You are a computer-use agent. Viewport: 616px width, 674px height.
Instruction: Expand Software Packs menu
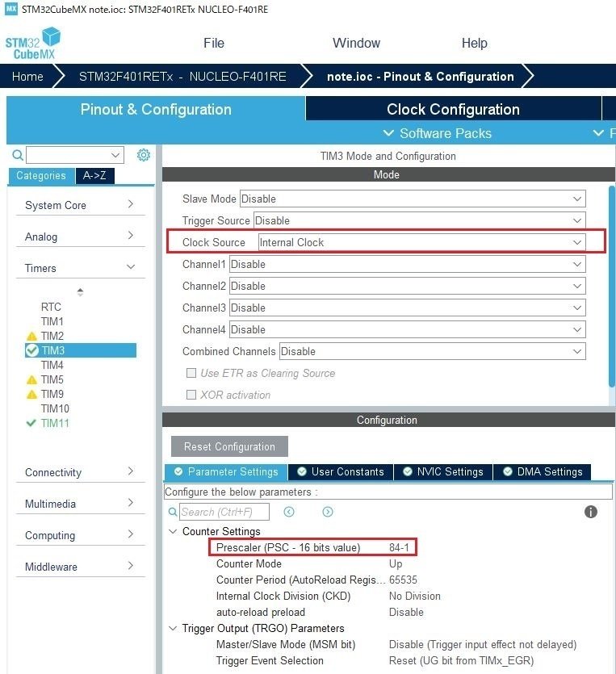pyautogui.click(x=438, y=133)
